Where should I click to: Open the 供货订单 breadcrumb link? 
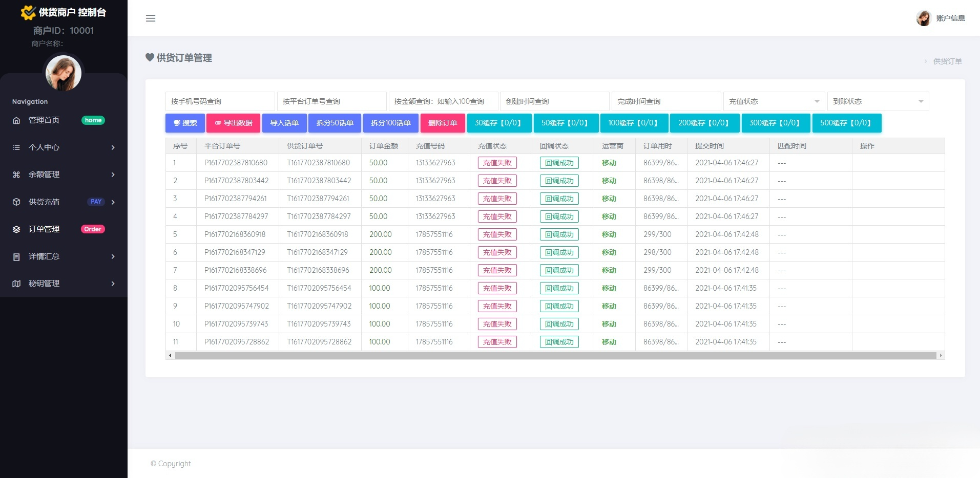947,61
